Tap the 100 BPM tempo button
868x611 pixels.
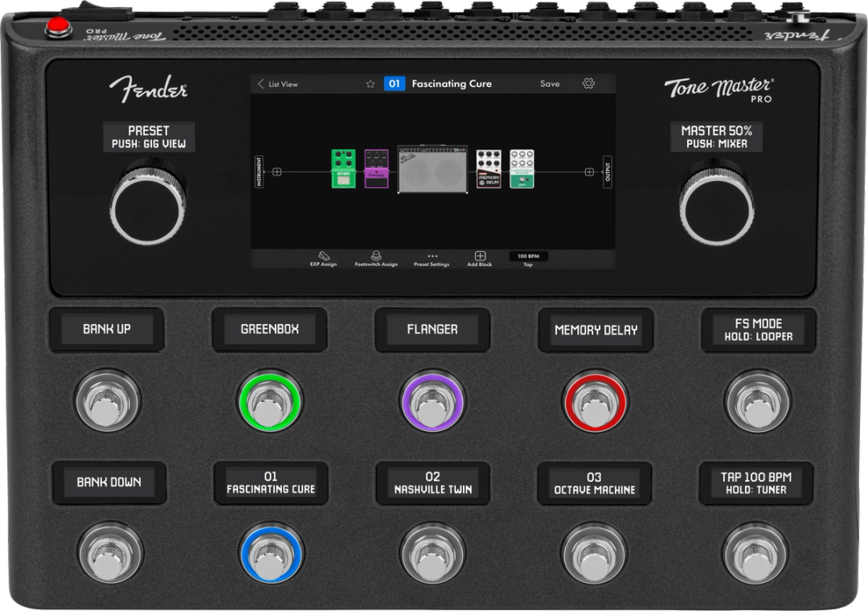pos(528,256)
